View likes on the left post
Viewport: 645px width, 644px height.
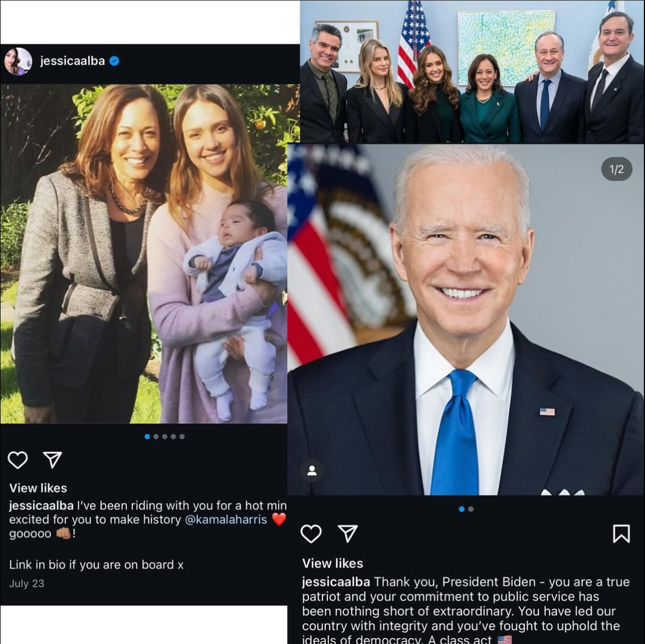pos(38,488)
